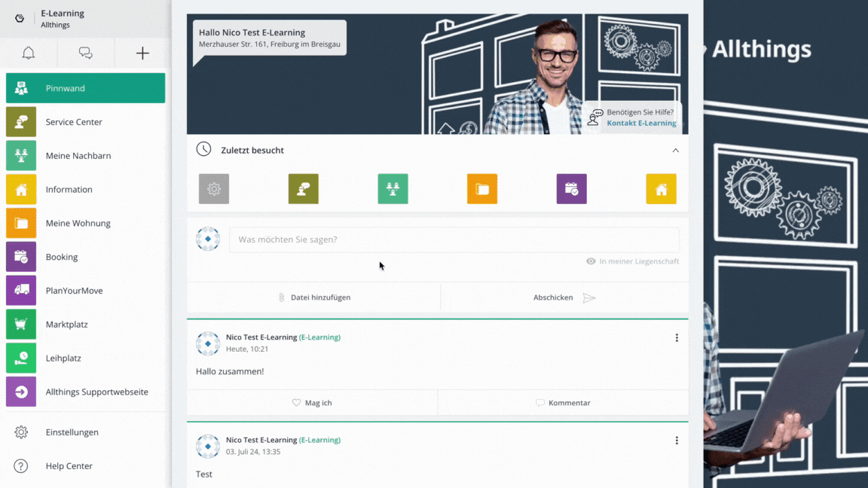
Task: Open Service Center menu item
Action: click(x=85, y=122)
